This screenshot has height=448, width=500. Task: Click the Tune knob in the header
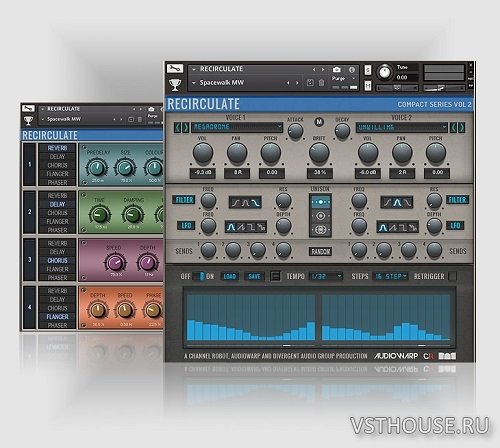pyautogui.click(x=385, y=72)
